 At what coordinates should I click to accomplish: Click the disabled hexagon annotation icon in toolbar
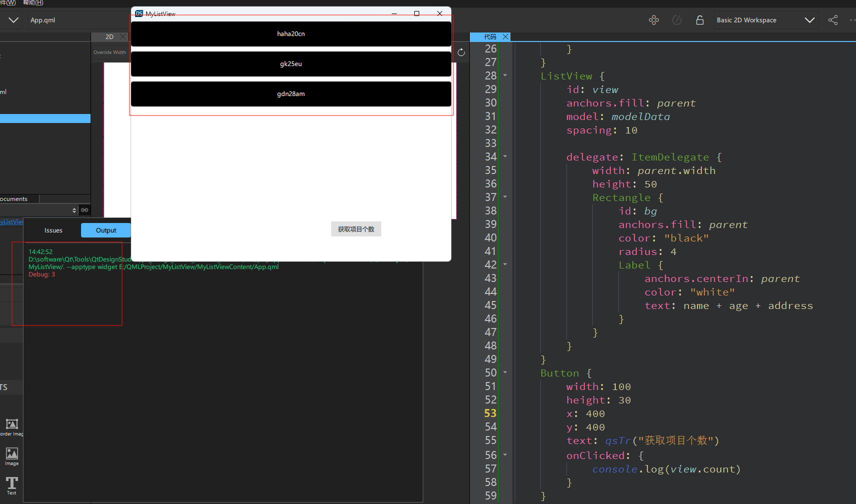point(677,20)
